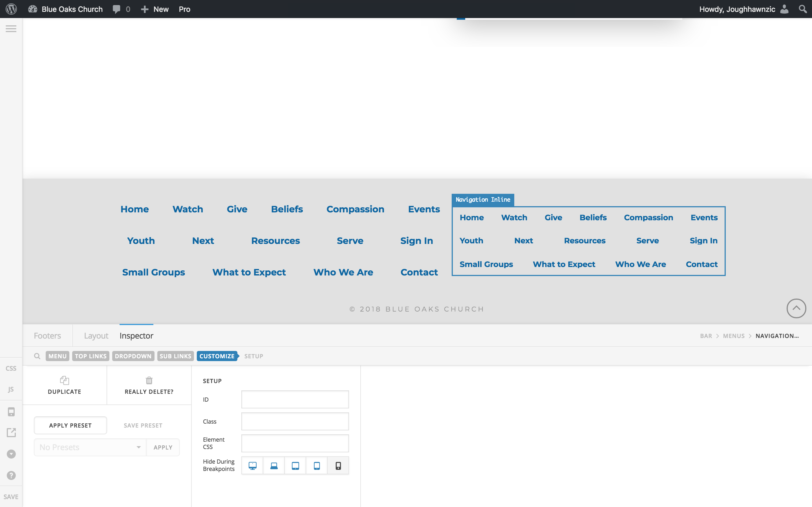
Task: Open admin bar search icon
Action: (802, 9)
